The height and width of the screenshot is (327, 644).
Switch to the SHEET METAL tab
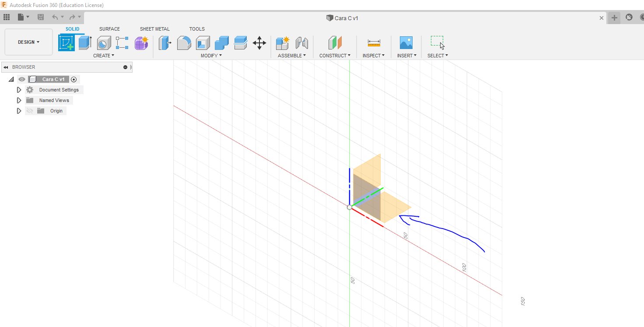coord(154,29)
